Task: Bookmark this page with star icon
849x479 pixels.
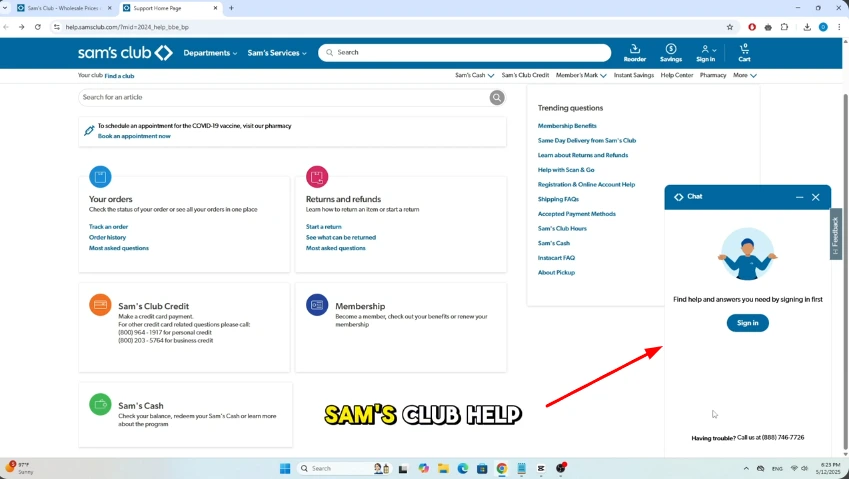Action: click(729, 27)
